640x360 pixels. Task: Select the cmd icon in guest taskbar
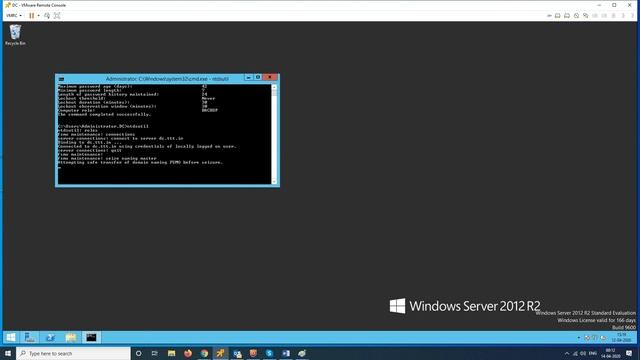(x=91, y=337)
